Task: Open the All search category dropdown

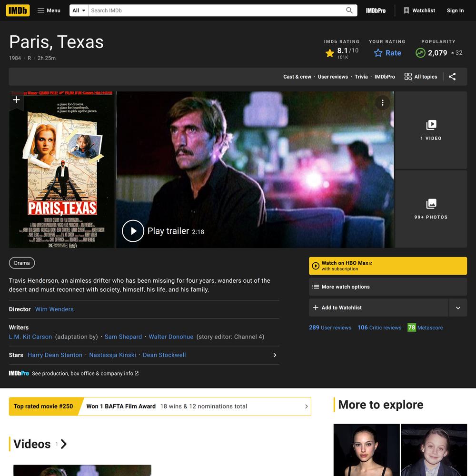Action: point(79,10)
